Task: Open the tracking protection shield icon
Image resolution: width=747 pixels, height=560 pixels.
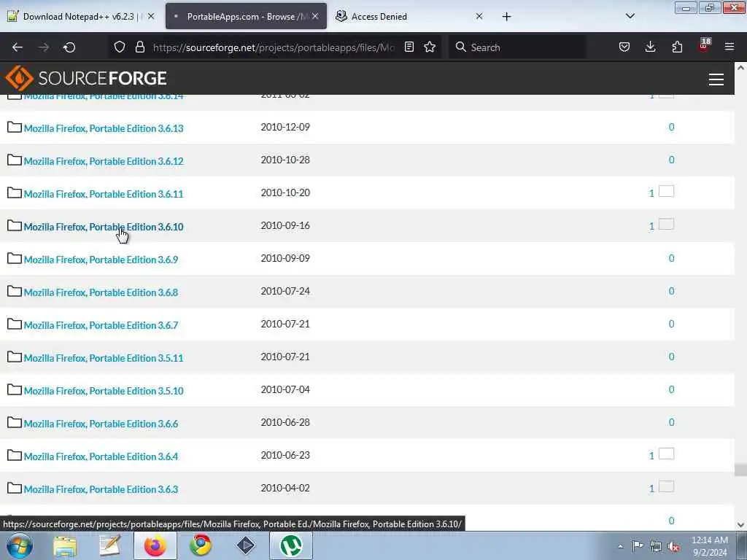Action: pyautogui.click(x=120, y=47)
